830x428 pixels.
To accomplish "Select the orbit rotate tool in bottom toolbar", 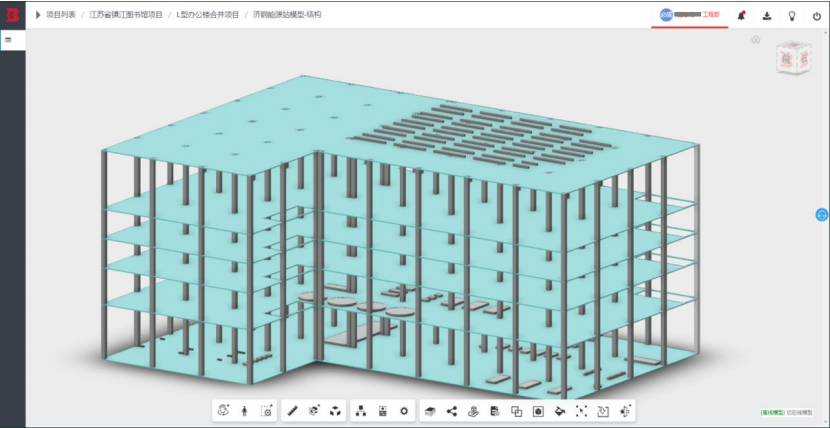I will coord(223,411).
